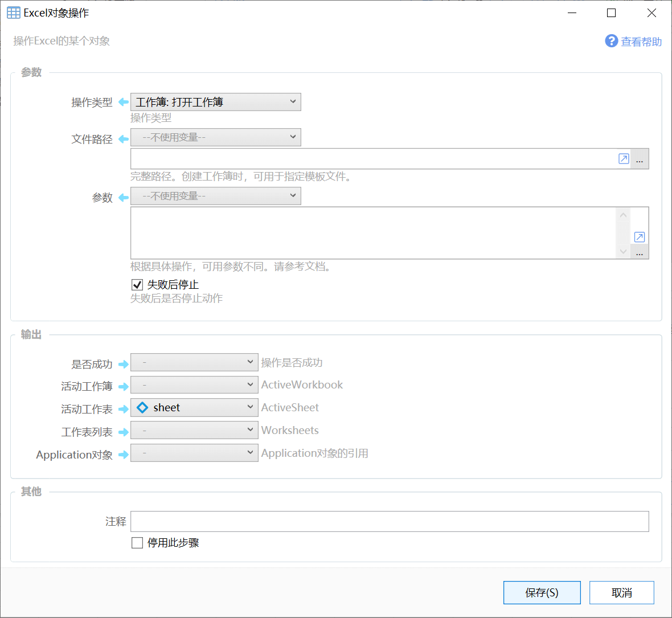This screenshot has width=672, height=618.
Task: Click the 保存(S) button
Action: [x=542, y=593]
